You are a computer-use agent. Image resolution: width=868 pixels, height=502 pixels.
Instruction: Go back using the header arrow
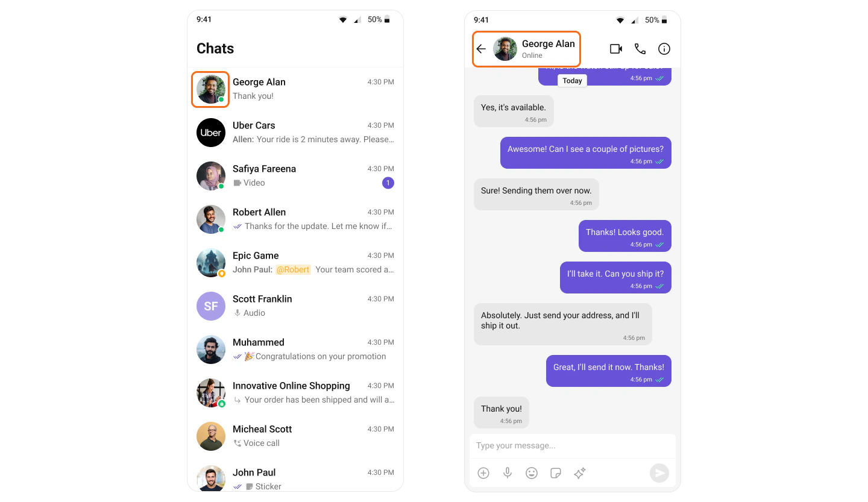[481, 49]
